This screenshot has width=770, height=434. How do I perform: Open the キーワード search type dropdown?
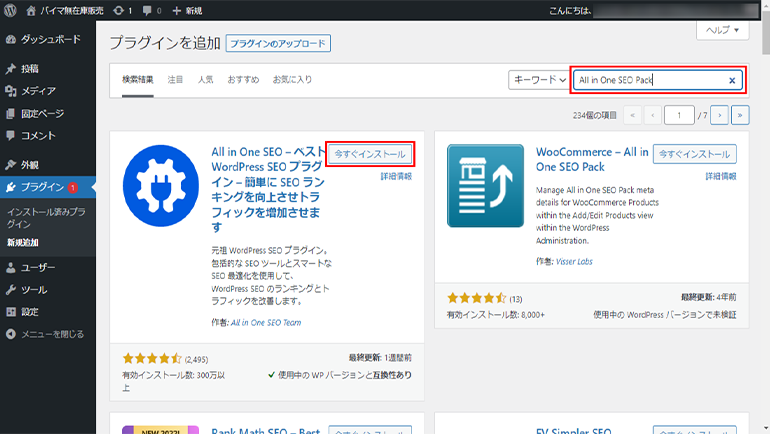point(539,80)
